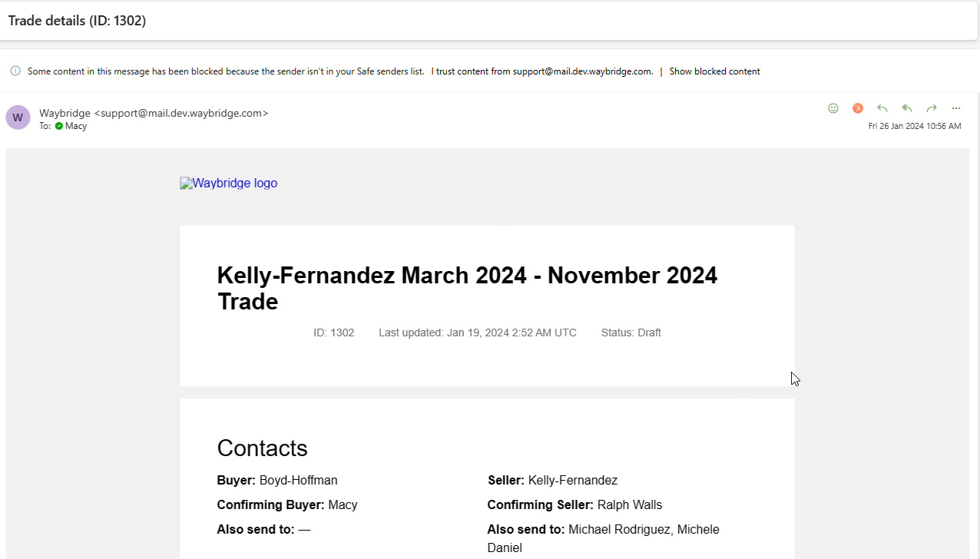
Task: Click the Trade details (ID: 1302) subject
Action: point(77,21)
